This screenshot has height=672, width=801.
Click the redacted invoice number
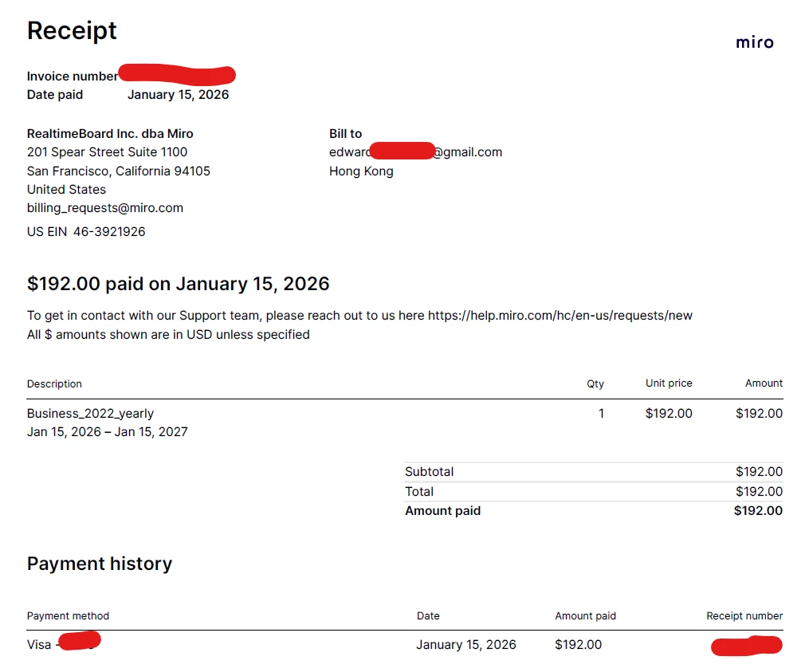coord(177,75)
